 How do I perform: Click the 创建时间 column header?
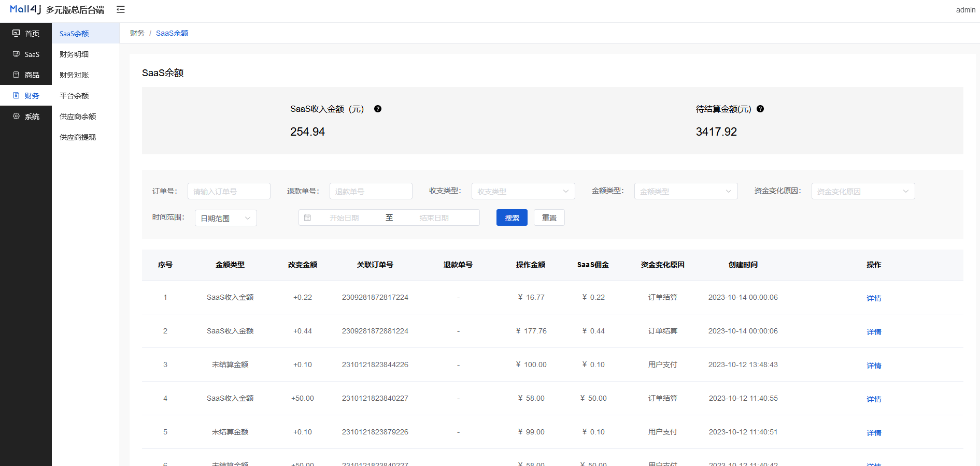click(x=743, y=265)
